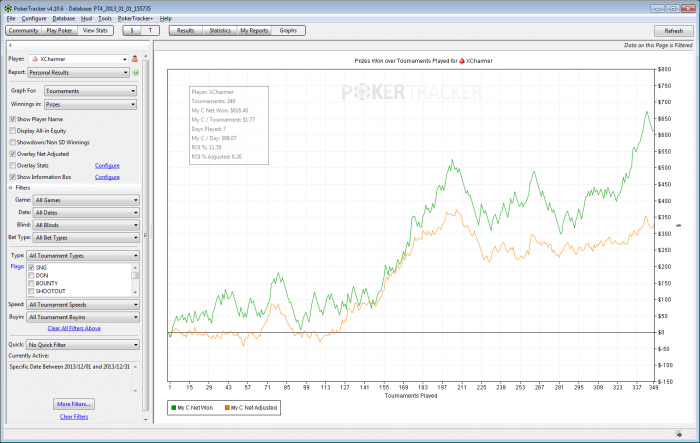Screen dimensions: 700x443
Task: Uncheck Show Player Name checkbox
Action: point(12,119)
